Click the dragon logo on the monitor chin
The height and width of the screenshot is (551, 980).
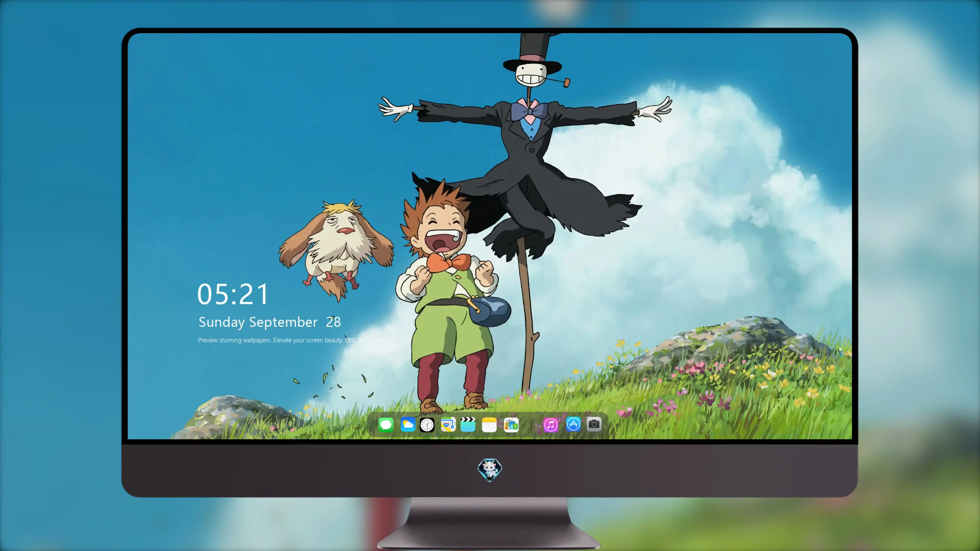(490, 470)
